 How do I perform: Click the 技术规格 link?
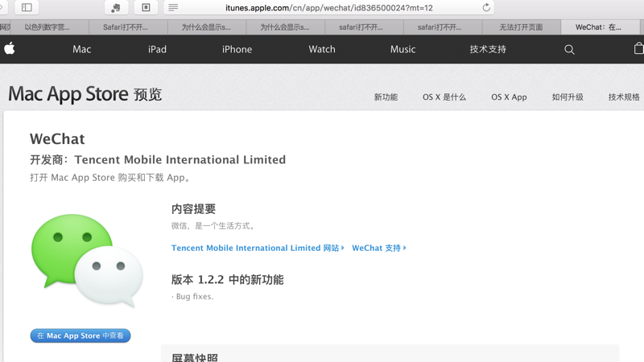[x=624, y=97]
